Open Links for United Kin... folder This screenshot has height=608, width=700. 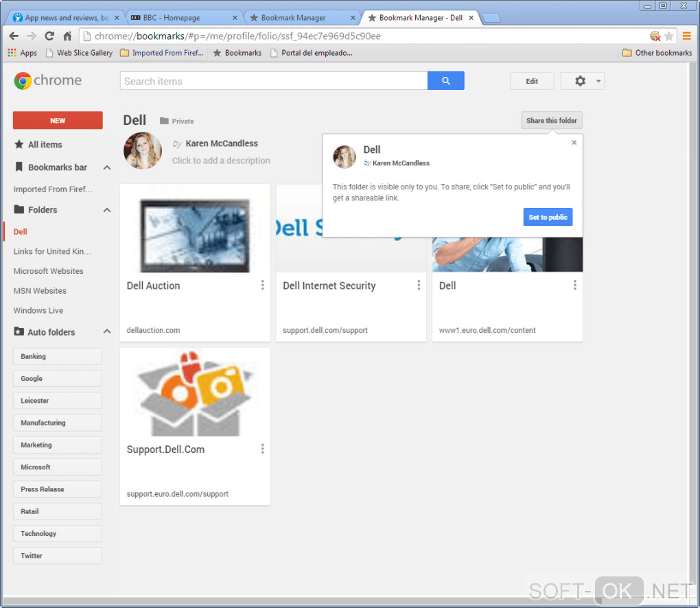52,251
